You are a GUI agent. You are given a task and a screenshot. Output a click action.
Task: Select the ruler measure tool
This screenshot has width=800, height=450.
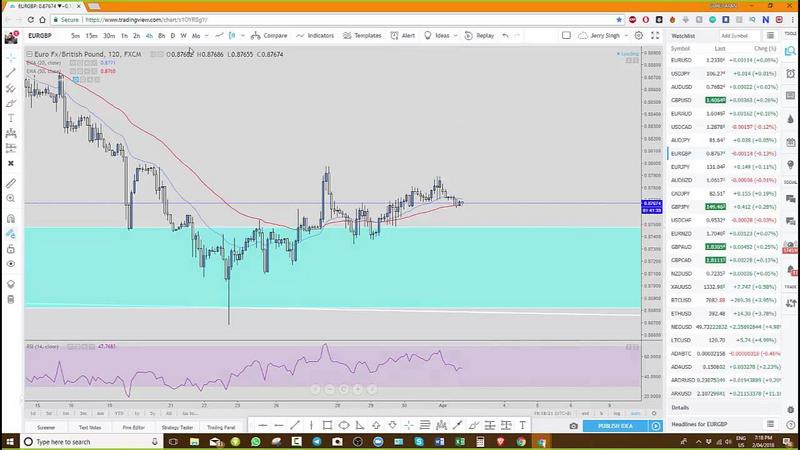coord(11,183)
